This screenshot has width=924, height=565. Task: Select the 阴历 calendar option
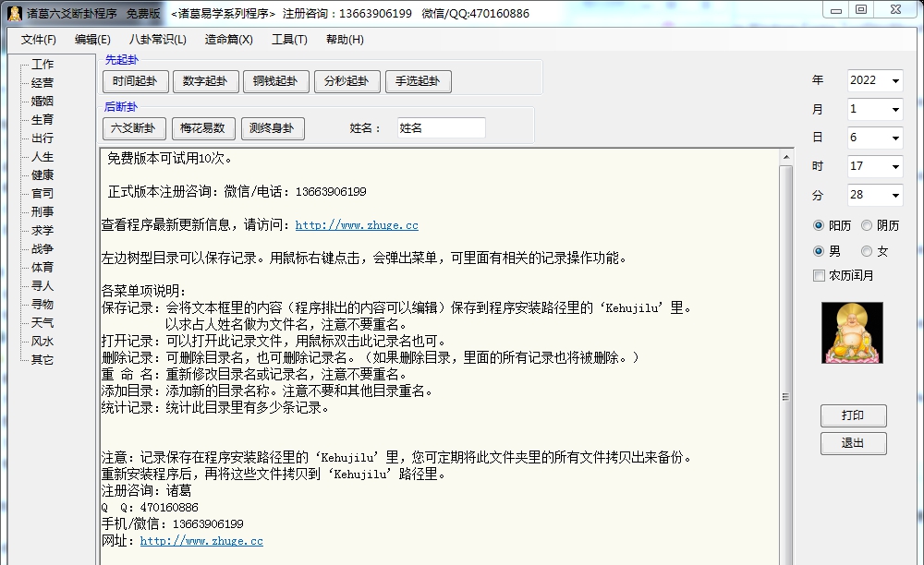867,224
